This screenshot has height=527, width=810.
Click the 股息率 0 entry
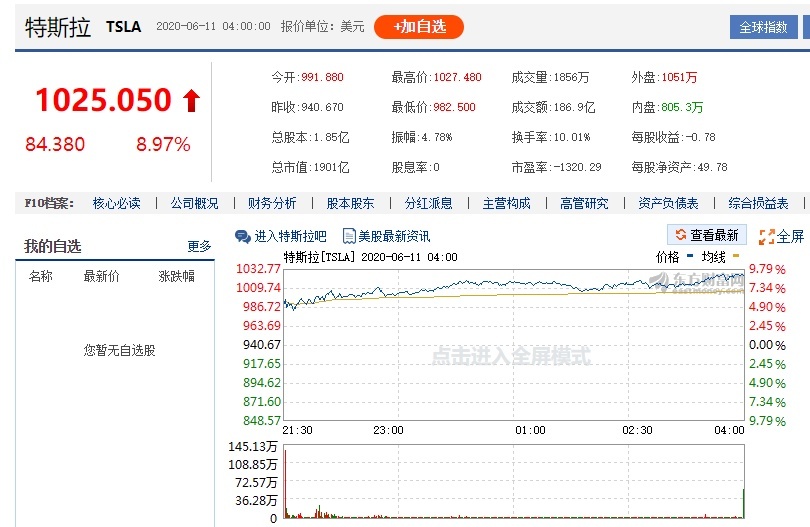(x=415, y=167)
